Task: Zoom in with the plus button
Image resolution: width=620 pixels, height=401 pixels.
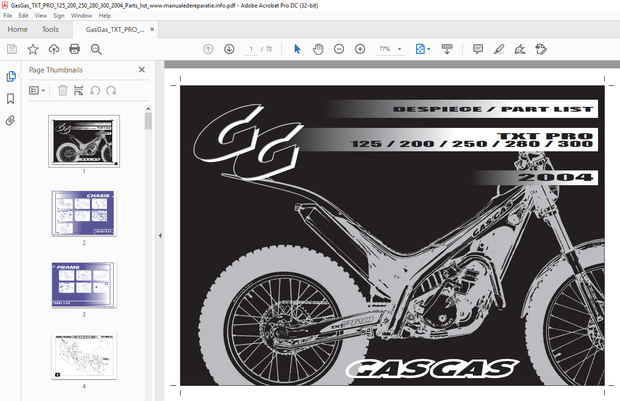Action: coord(360,49)
